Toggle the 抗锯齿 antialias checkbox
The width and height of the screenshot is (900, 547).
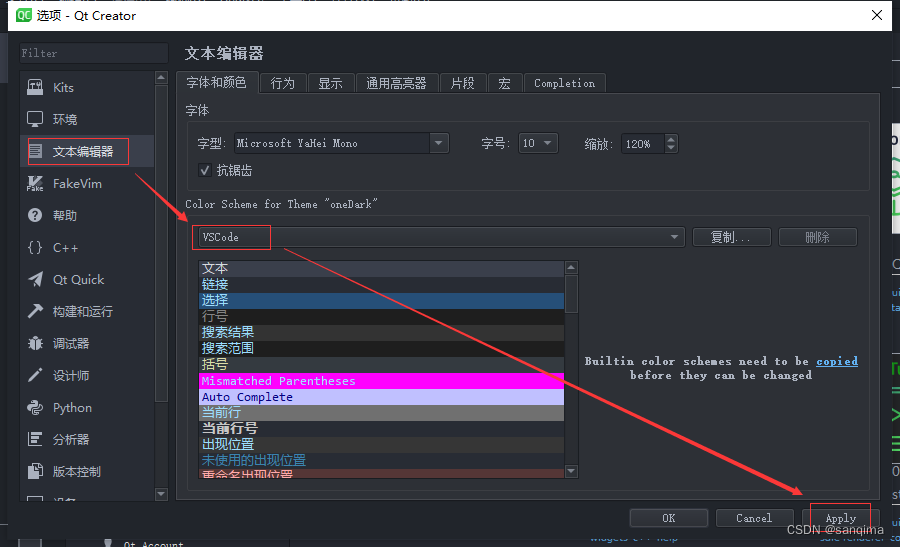[x=204, y=170]
